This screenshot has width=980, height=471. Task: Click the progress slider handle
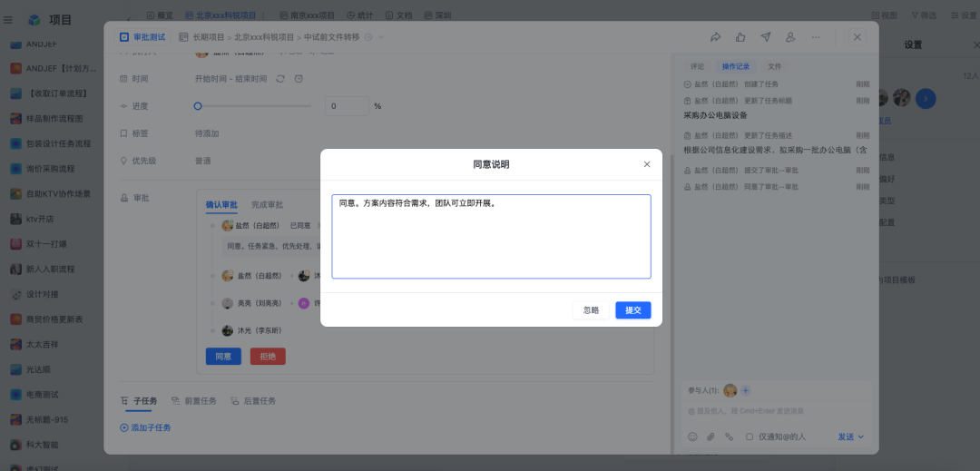198,106
